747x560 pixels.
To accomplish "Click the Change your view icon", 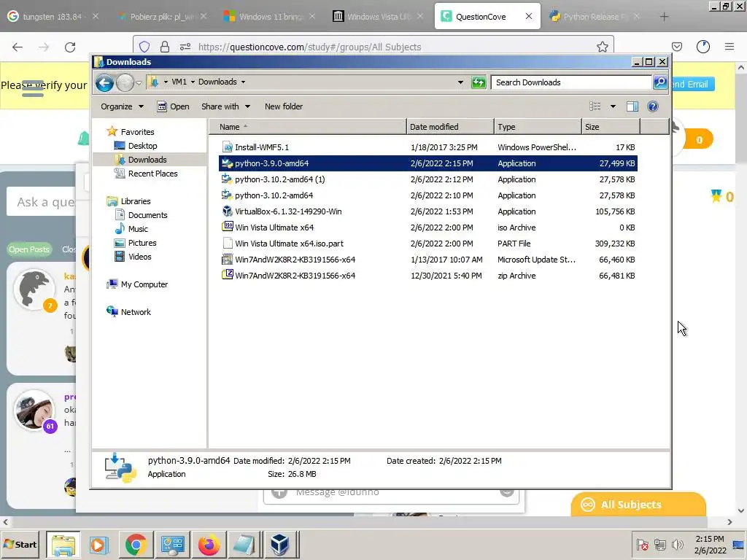I will 595,106.
